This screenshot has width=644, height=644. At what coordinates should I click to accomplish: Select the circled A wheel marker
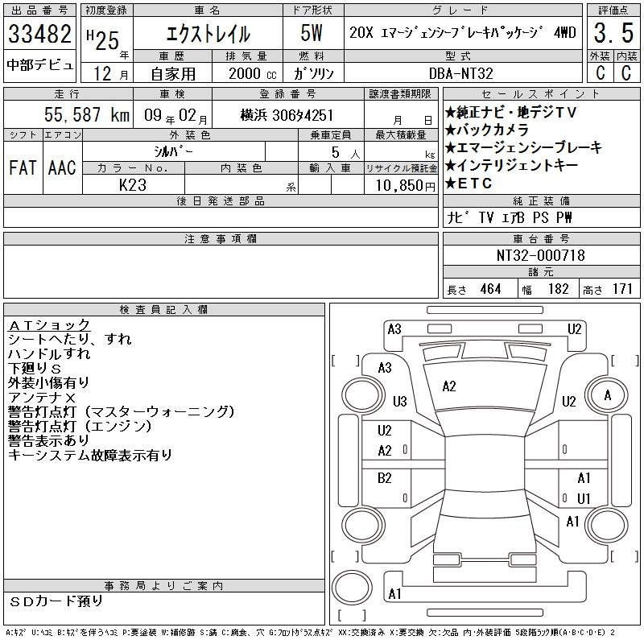[607, 395]
